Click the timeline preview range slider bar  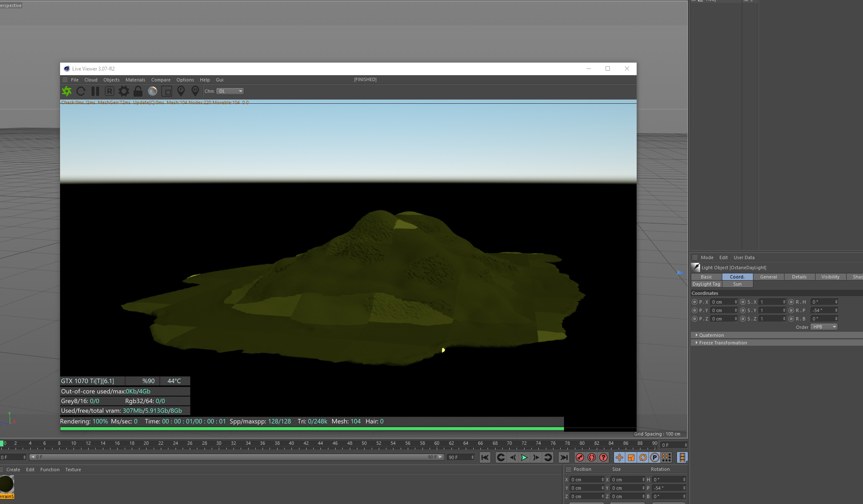click(236, 457)
